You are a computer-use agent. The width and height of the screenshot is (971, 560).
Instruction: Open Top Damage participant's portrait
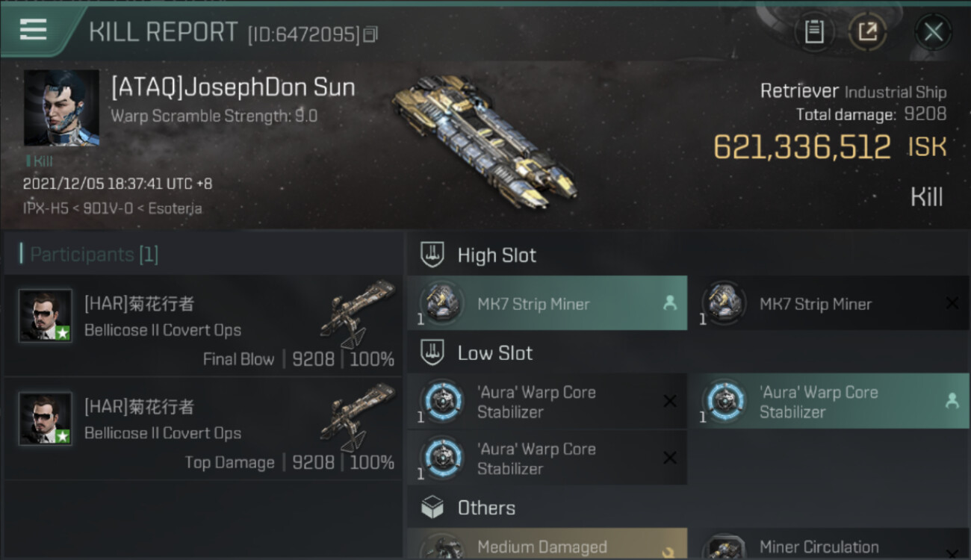(46, 419)
